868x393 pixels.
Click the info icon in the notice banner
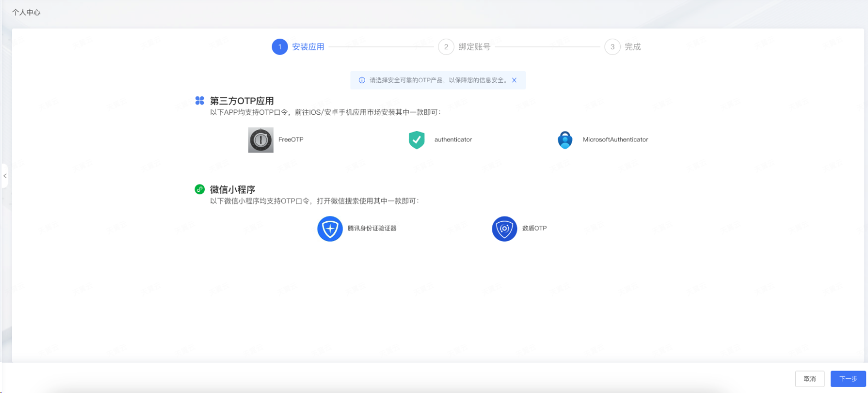[x=361, y=80]
